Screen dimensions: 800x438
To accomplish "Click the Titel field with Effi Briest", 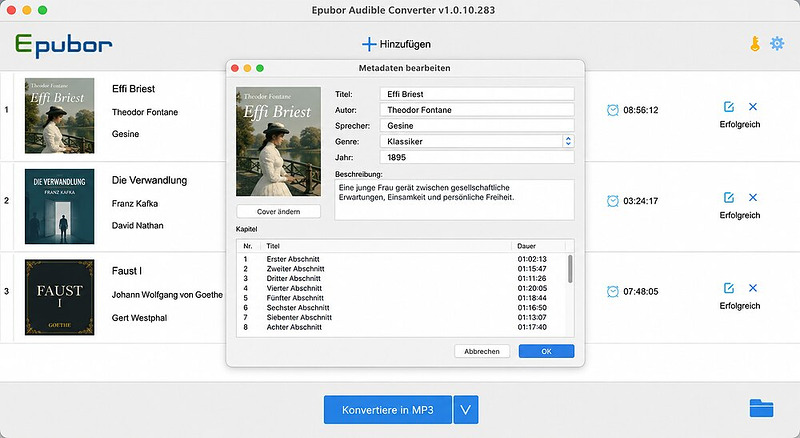I will [x=477, y=94].
